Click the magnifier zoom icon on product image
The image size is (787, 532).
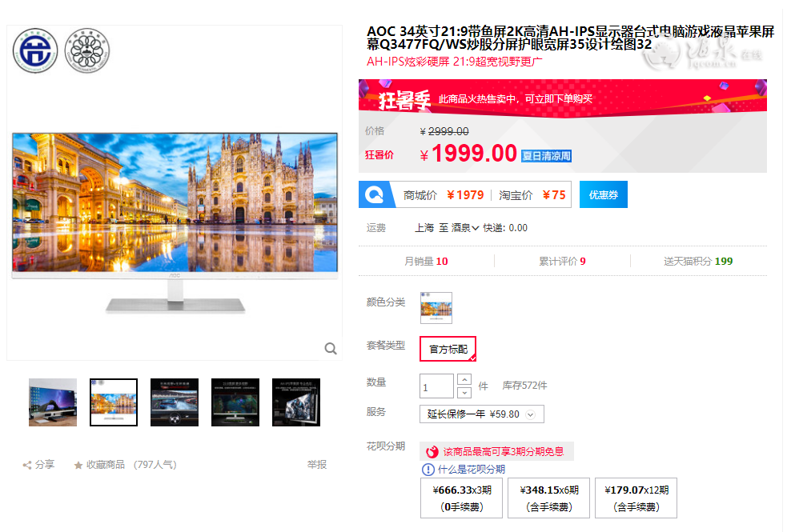click(x=331, y=349)
